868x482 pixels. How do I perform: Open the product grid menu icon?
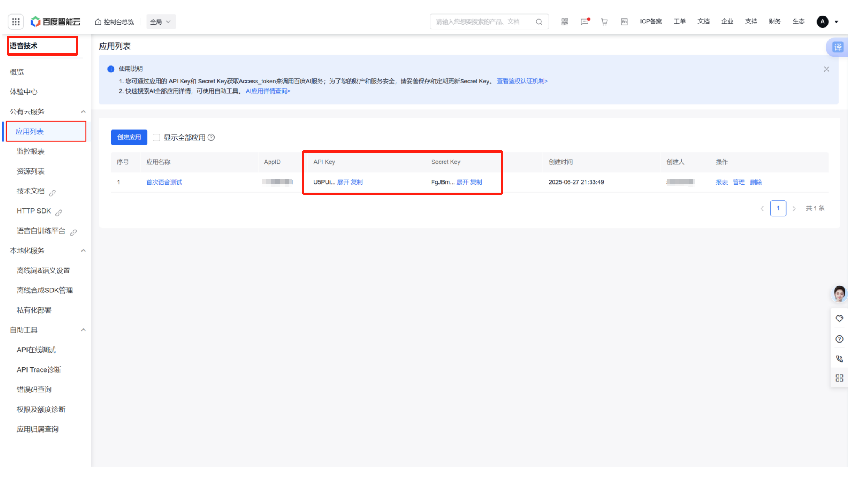(x=16, y=21)
